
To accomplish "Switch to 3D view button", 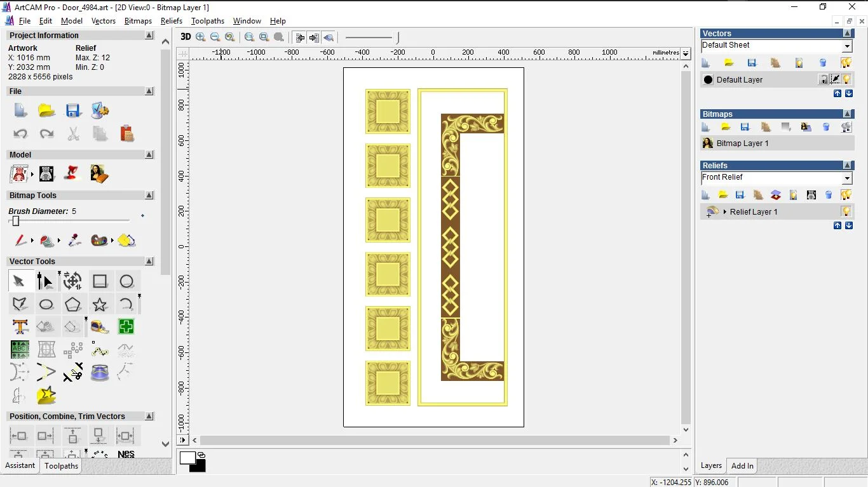I will coord(186,37).
